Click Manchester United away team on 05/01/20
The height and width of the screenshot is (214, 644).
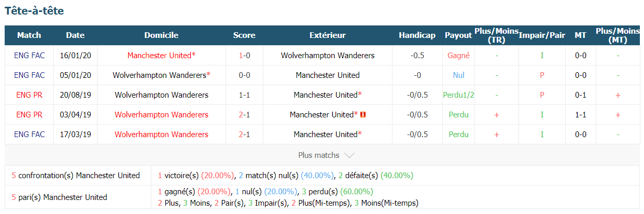coord(328,75)
